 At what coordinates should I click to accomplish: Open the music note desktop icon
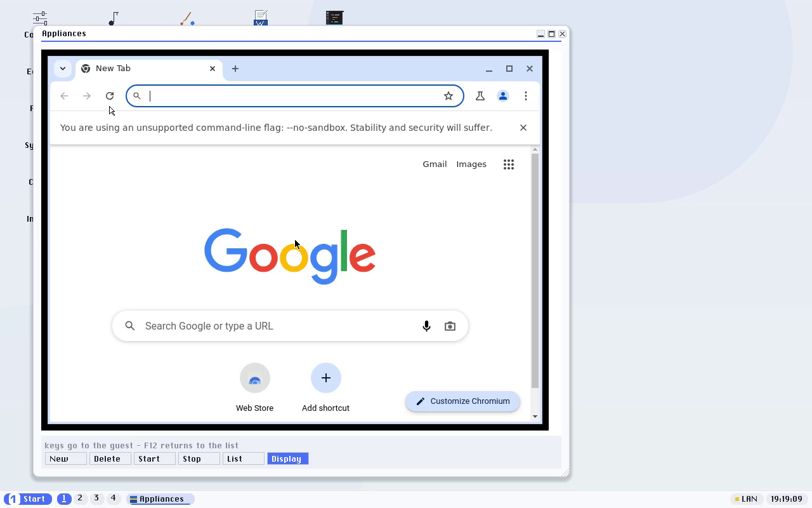click(114, 18)
